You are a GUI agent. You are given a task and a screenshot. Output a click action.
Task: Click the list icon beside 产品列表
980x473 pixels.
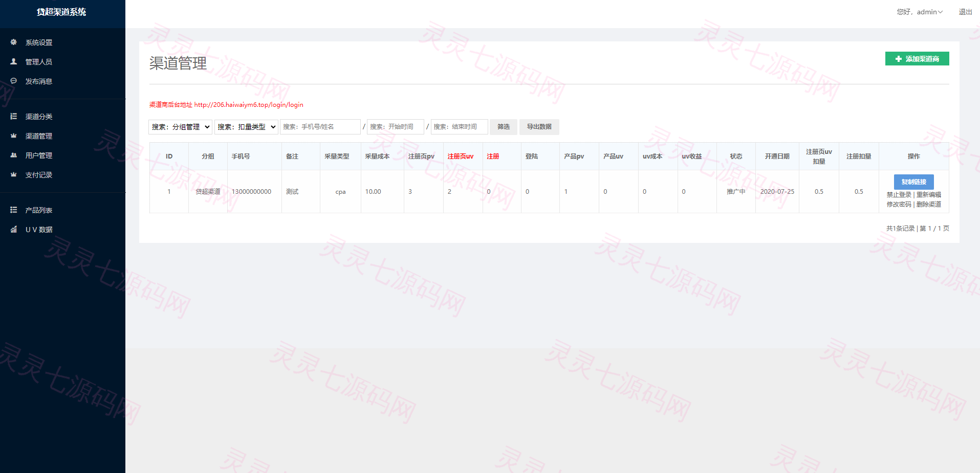tap(14, 210)
